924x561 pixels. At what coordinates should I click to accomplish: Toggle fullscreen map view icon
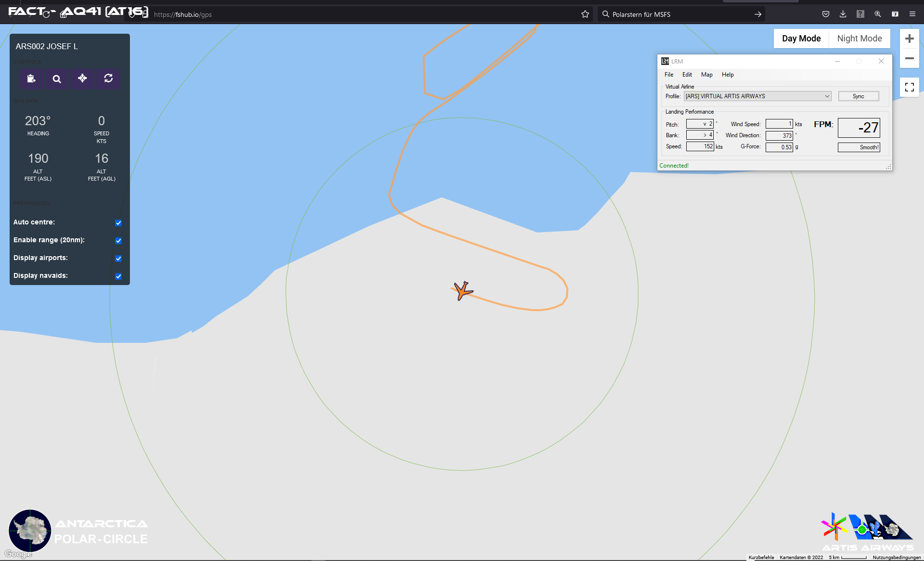[909, 87]
